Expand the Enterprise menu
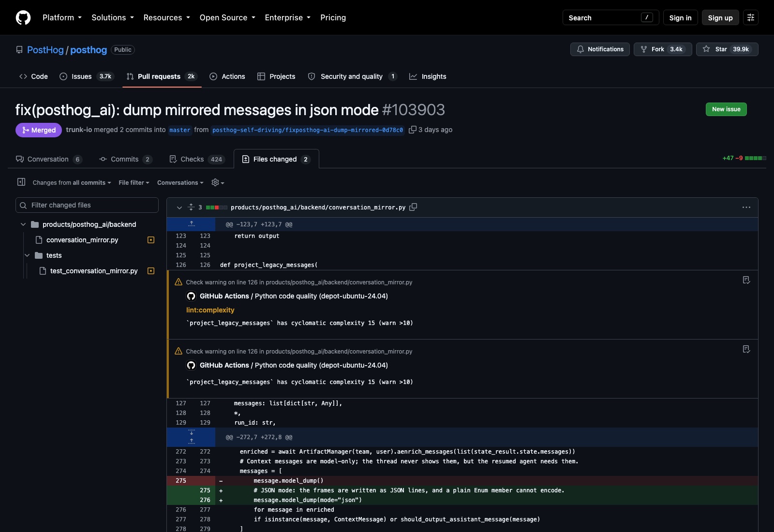774x532 pixels. pyautogui.click(x=287, y=17)
